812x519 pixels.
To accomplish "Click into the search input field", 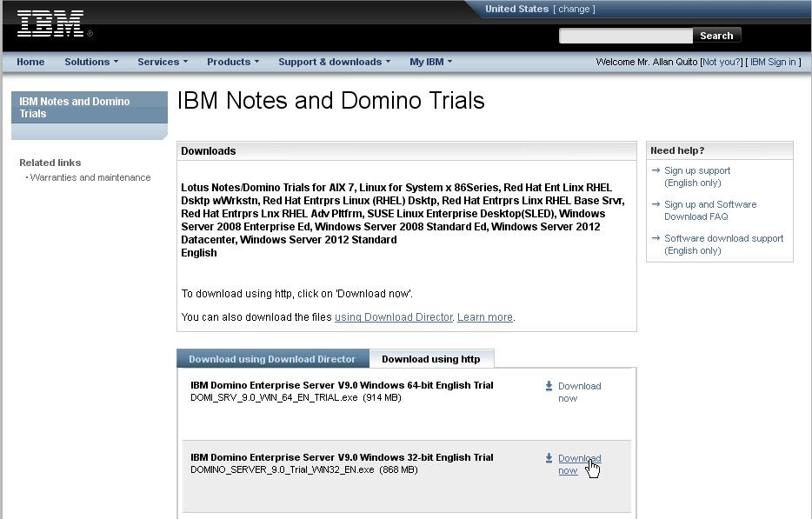I will coord(626,36).
